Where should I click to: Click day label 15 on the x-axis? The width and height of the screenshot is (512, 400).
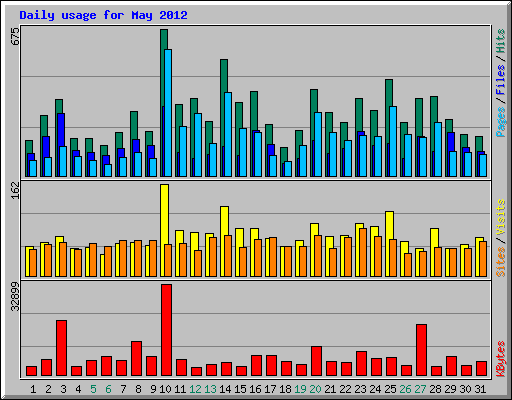pos(240,389)
